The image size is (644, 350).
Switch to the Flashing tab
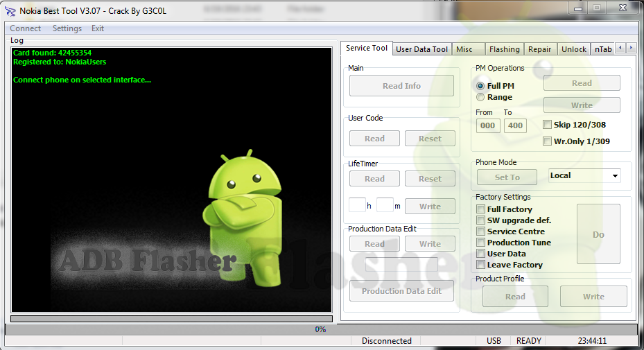(505, 49)
